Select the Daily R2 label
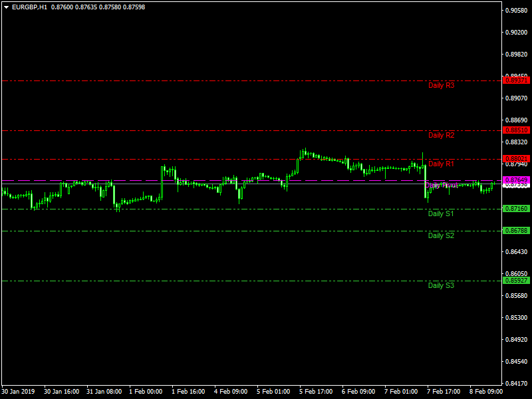This screenshot has width=532, height=399. 441,135
